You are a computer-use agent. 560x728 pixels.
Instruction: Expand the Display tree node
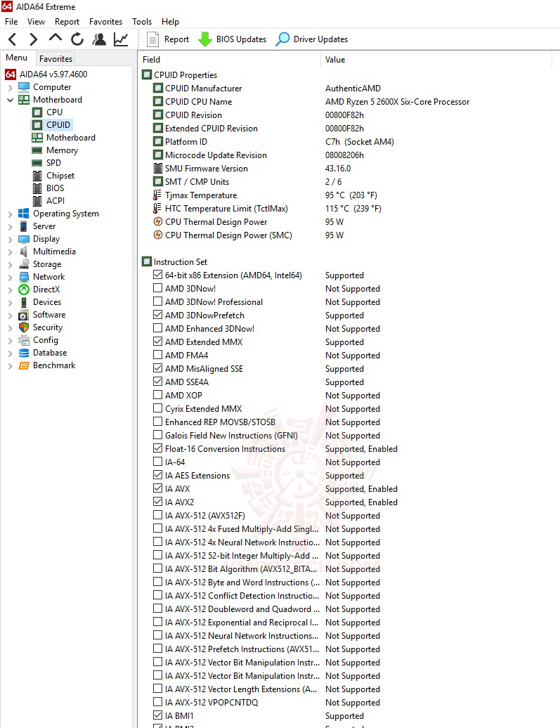(x=11, y=239)
